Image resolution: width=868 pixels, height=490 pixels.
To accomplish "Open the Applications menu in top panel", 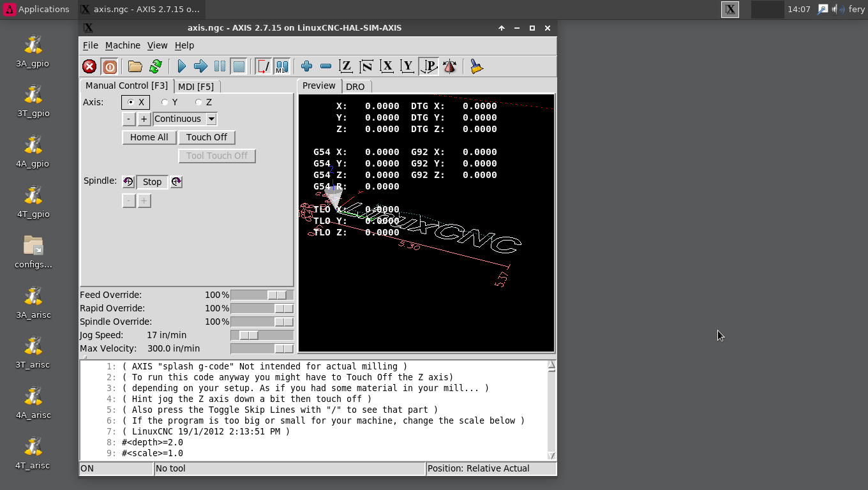I will [x=36, y=9].
